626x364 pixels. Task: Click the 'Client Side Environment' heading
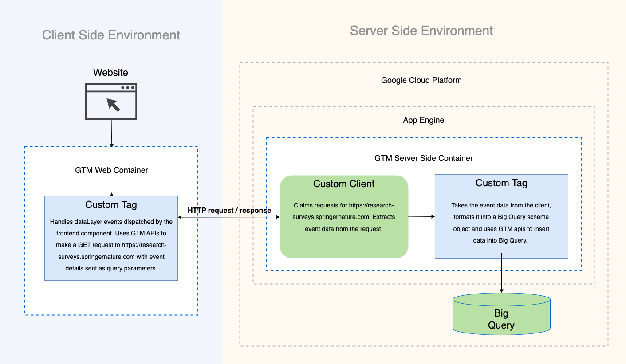111,35
